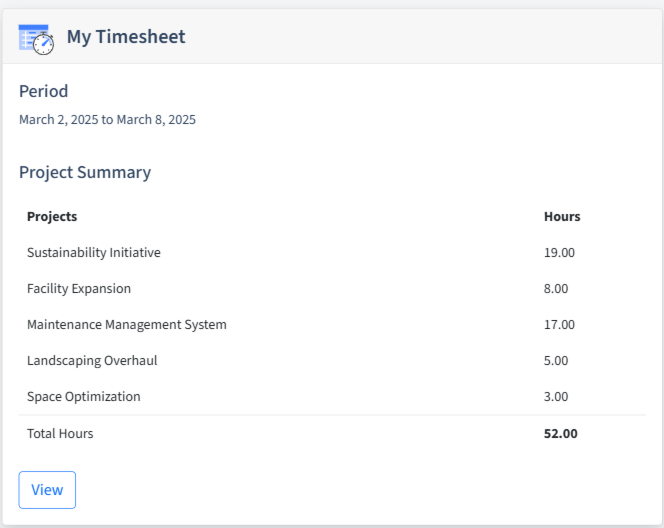Select Facility Expansion project row
Screen dimensions: 664x528
[332, 288]
